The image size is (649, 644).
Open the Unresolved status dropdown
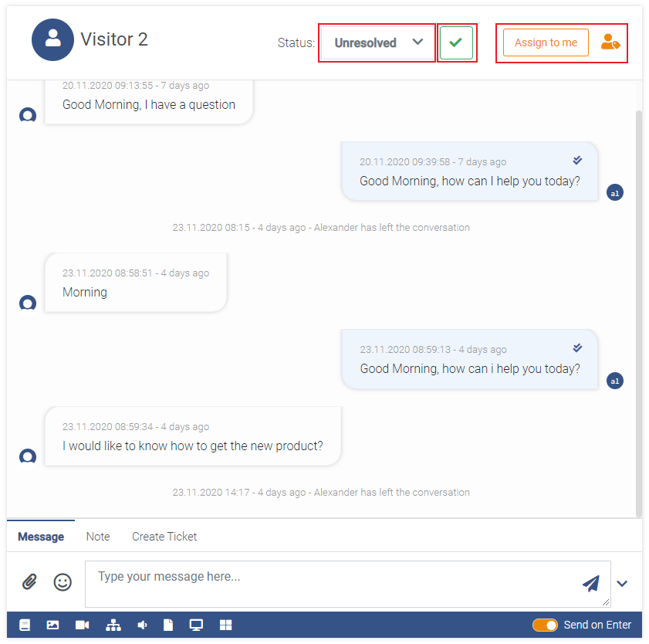click(377, 42)
